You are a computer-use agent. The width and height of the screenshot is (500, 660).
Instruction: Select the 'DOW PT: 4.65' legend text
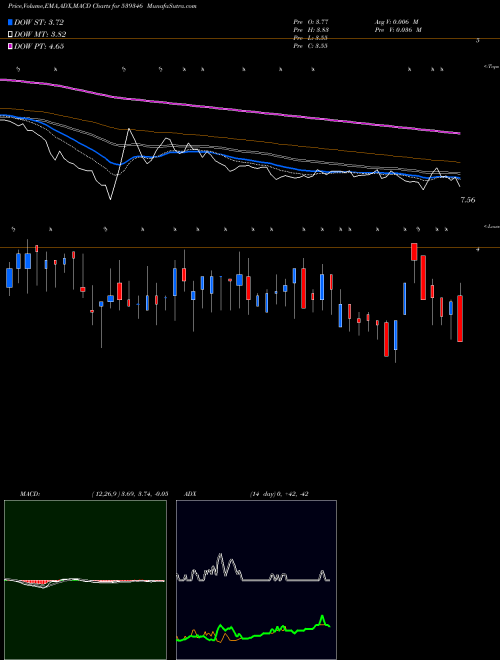[39, 46]
